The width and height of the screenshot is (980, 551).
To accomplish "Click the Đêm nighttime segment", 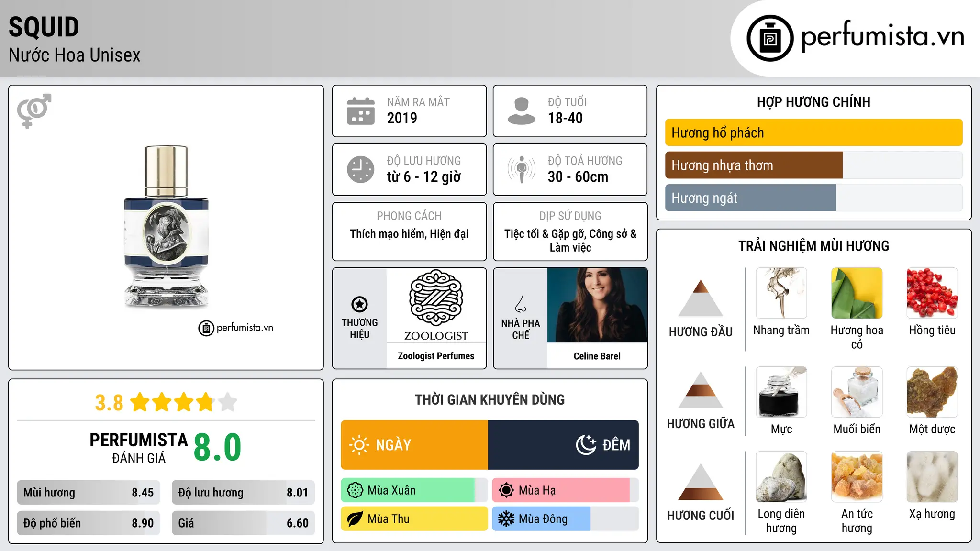I will click(x=563, y=445).
